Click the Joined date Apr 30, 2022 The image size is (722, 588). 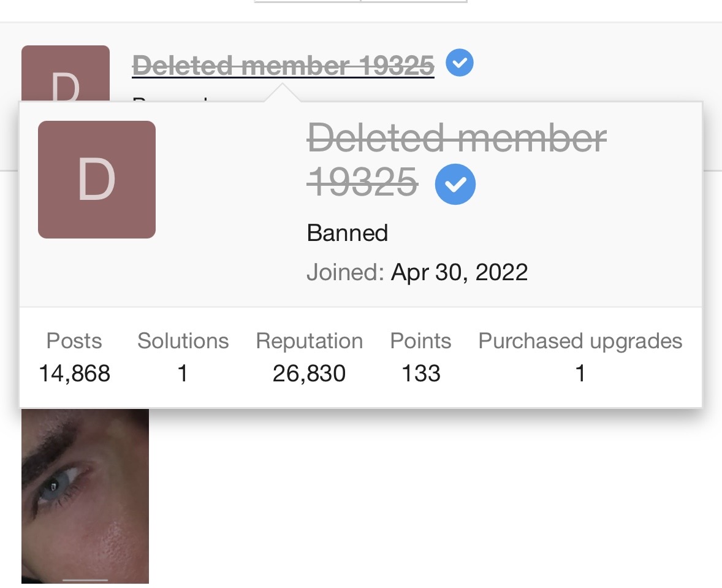(x=459, y=272)
